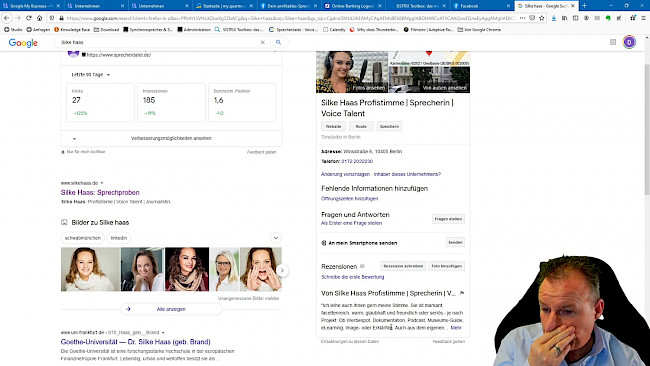Click Inhaber dieses Unternehmens? link

407,174
